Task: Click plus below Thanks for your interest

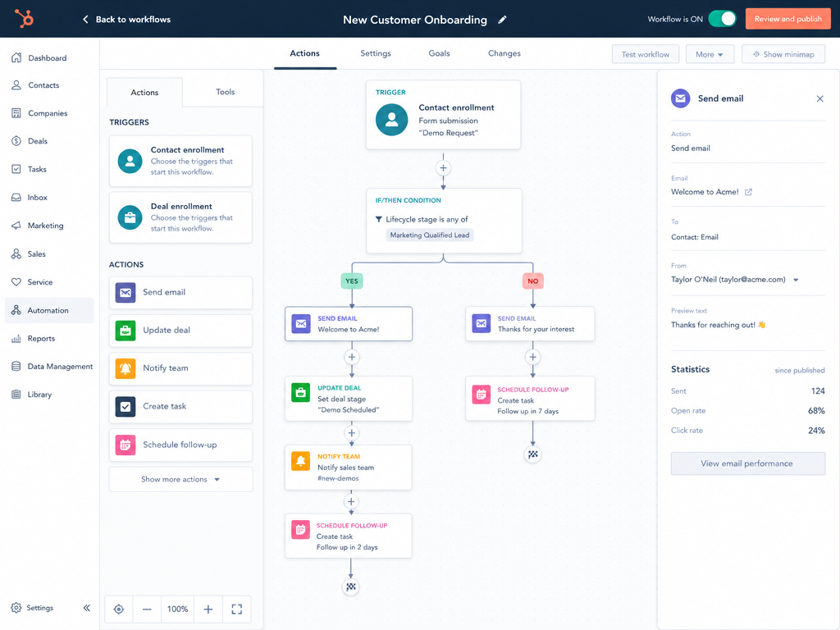Action: 532,357
